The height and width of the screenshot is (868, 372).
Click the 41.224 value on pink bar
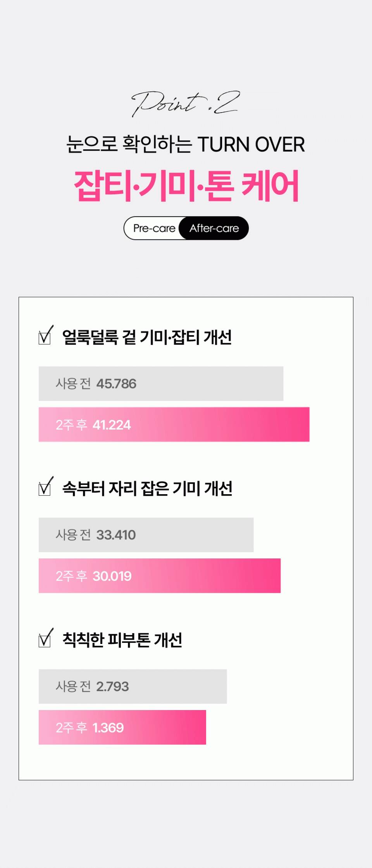click(112, 425)
